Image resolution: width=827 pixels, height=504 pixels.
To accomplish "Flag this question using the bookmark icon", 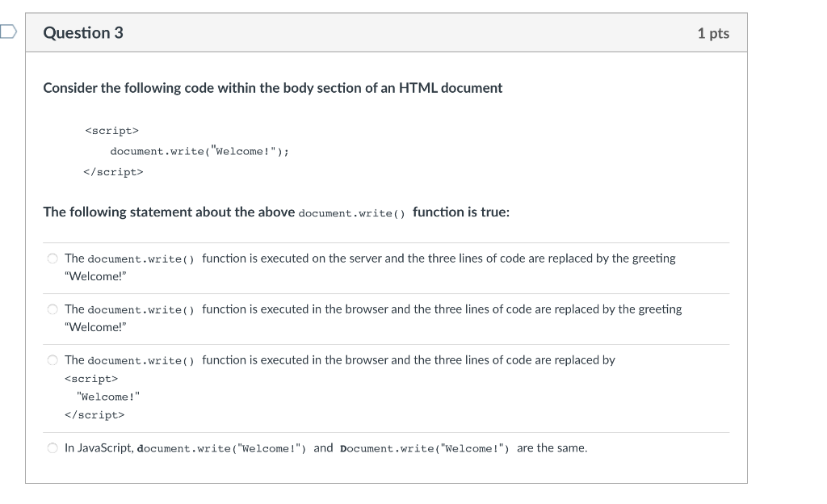I will tap(7, 32).
